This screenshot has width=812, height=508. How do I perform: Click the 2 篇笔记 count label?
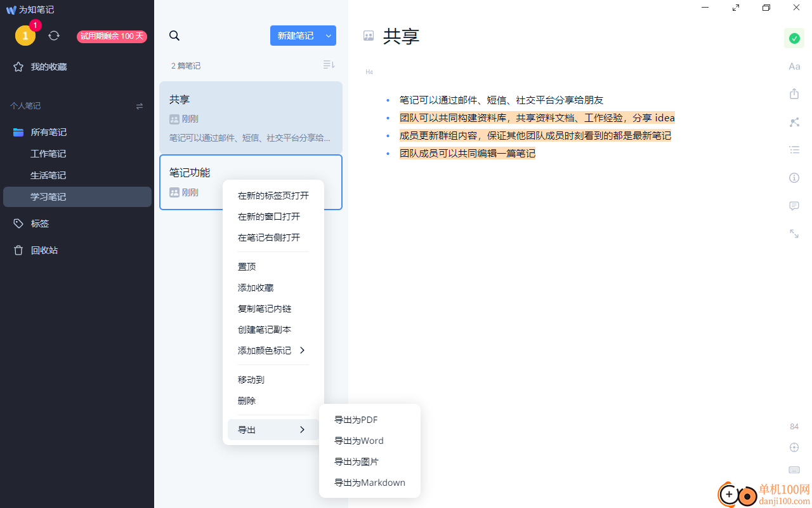point(186,65)
